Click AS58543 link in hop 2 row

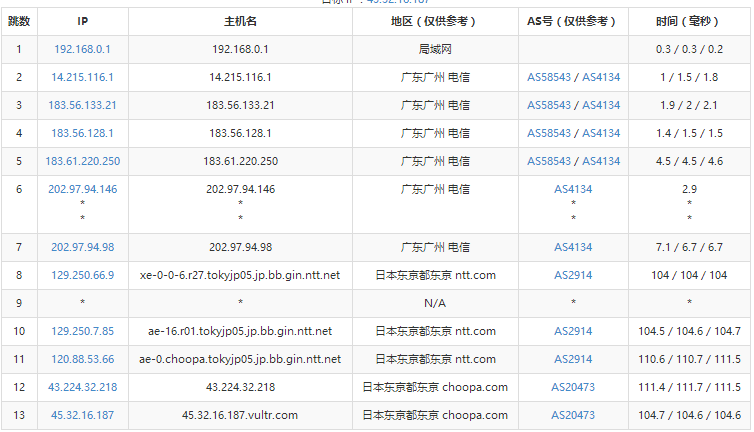coord(549,77)
